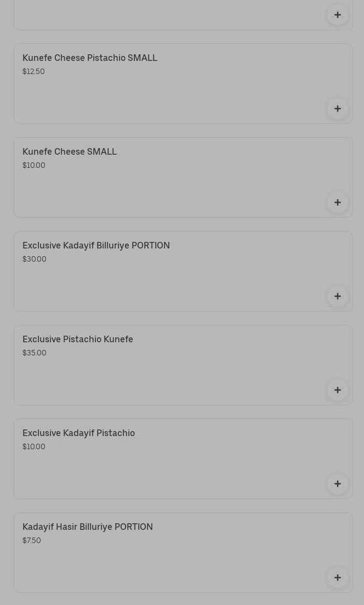The width and height of the screenshot is (364, 605).
Task: Click $10.00 price under Kunefe Cheese SMALL
Action: coord(34,165)
